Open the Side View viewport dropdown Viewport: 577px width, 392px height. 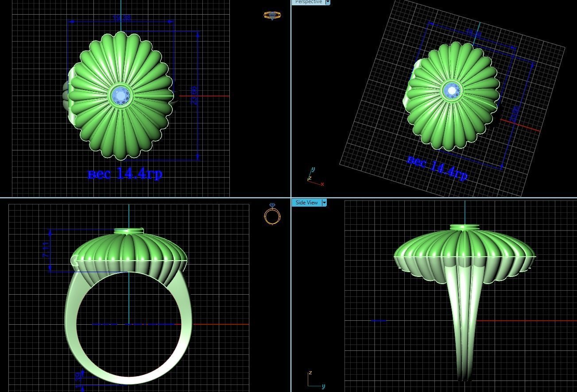click(324, 202)
